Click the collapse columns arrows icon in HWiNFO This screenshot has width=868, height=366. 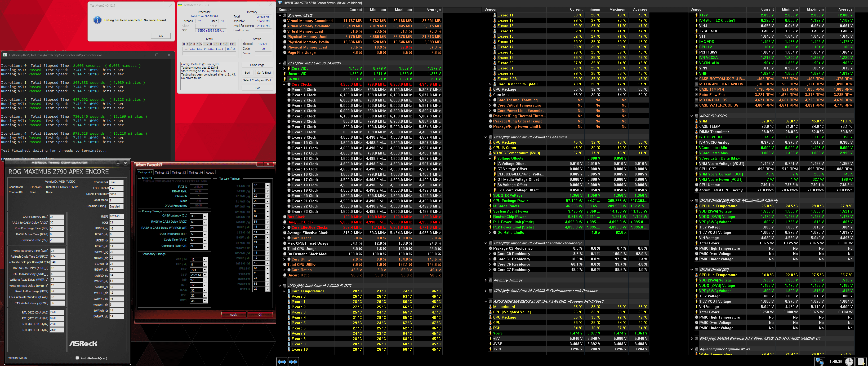point(293,361)
